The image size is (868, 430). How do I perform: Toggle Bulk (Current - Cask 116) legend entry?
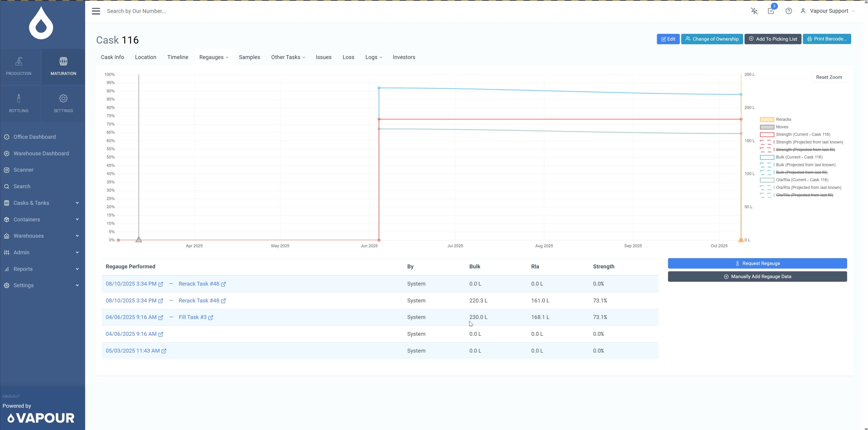tap(799, 157)
